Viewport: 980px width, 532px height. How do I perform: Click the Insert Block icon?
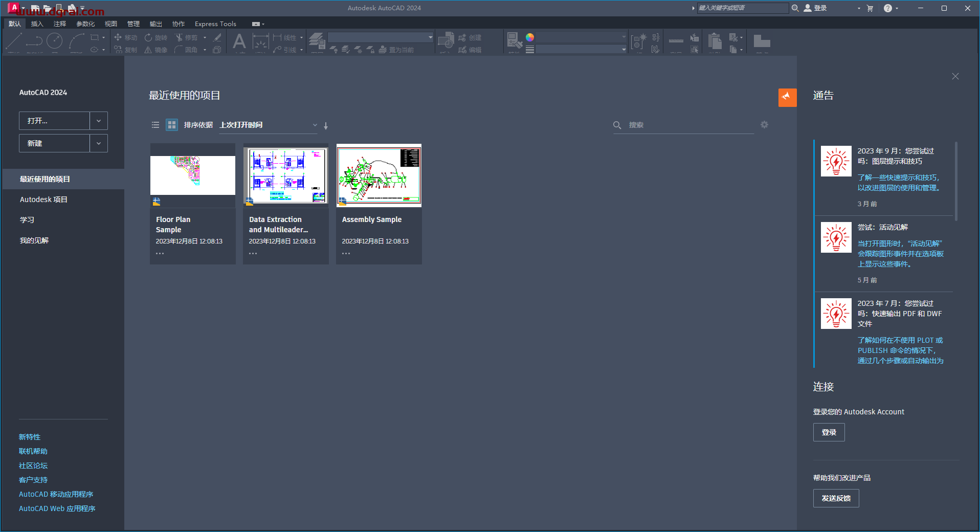click(x=446, y=41)
